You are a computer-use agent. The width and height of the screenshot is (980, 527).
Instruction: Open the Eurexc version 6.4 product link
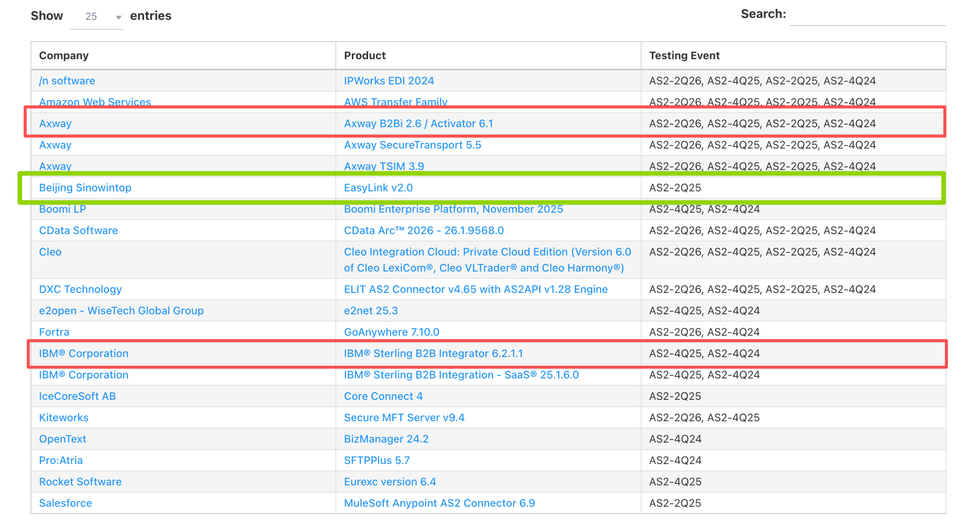click(x=390, y=483)
